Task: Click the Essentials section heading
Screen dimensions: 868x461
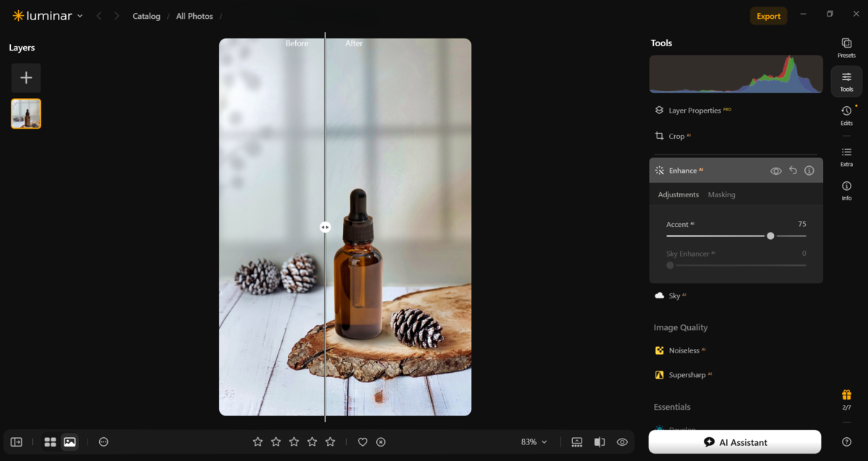Action: [x=672, y=407]
